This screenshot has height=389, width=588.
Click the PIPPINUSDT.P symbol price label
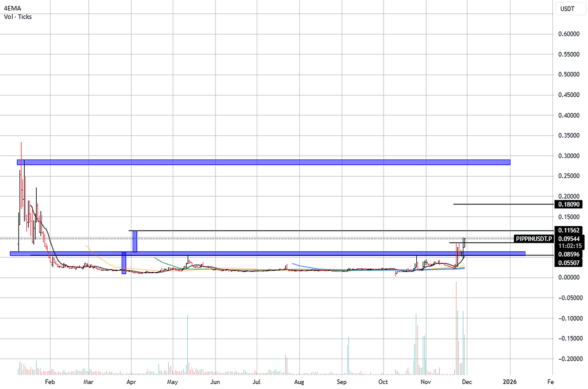[x=533, y=238]
